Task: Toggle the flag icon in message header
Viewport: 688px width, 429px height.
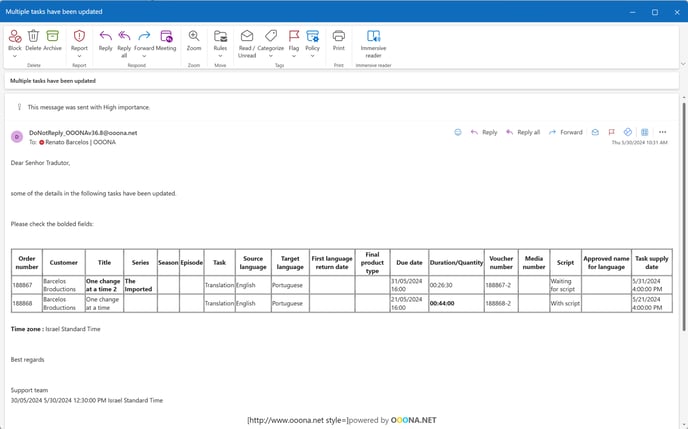Action: click(611, 132)
